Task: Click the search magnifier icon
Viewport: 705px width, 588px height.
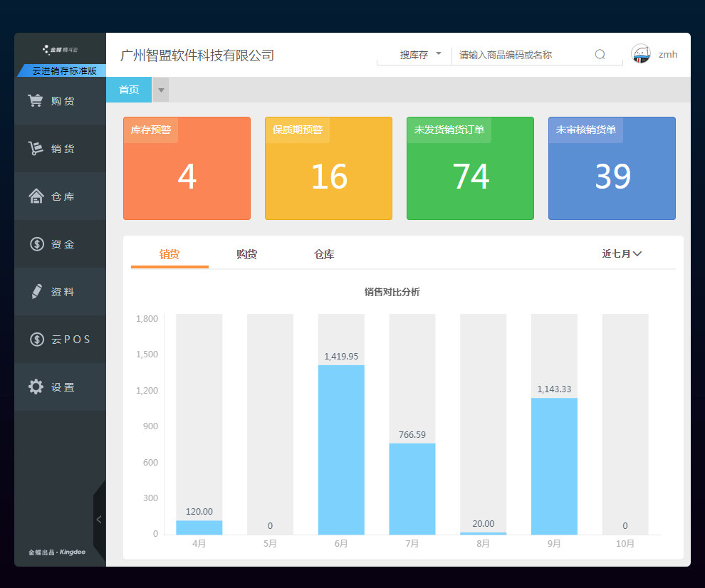Action: pyautogui.click(x=600, y=54)
